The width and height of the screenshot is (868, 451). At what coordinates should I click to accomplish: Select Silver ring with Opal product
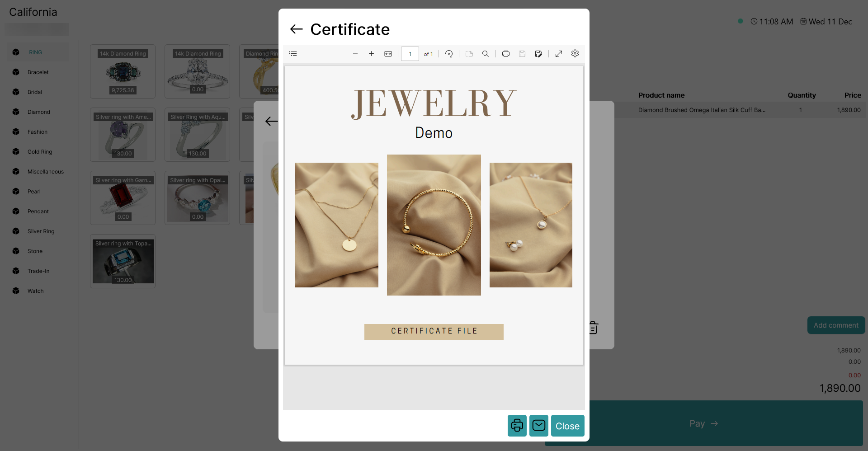(197, 198)
